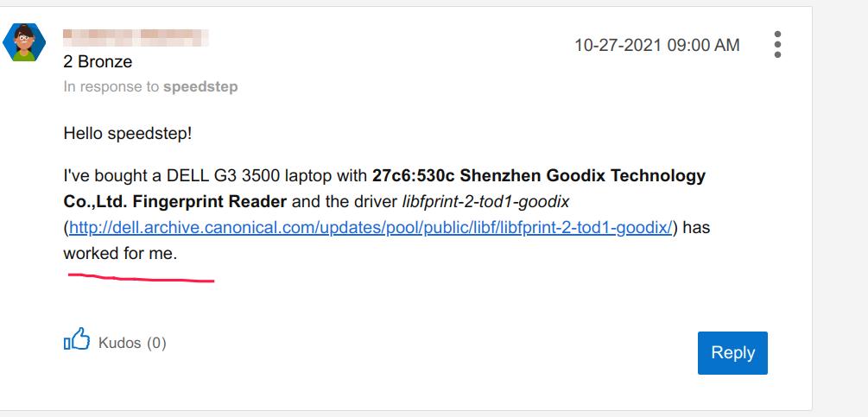Open the dell.archive.canonical.com libfprint driver link
The image size is (868, 417).
[371, 228]
